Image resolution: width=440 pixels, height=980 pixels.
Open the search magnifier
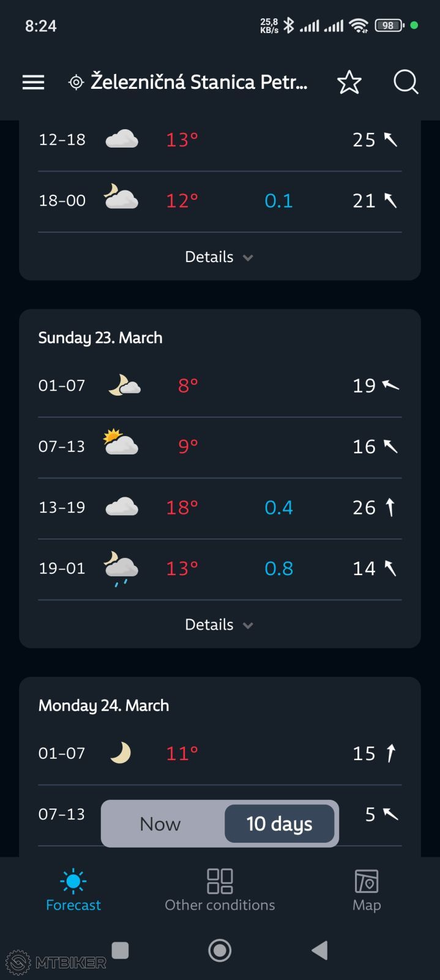coord(405,82)
